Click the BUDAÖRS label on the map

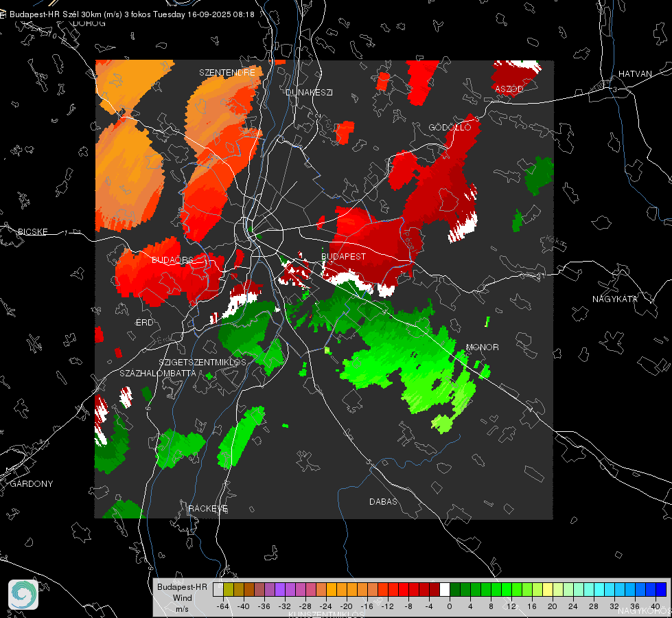pos(173,260)
